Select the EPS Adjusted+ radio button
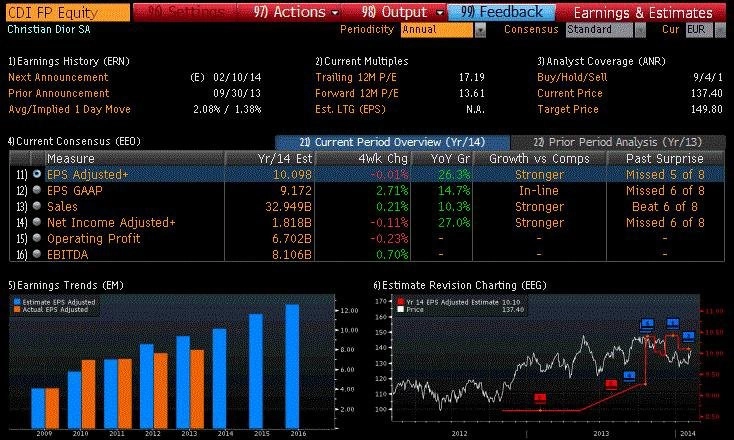The image size is (734, 440). tap(37, 174)
